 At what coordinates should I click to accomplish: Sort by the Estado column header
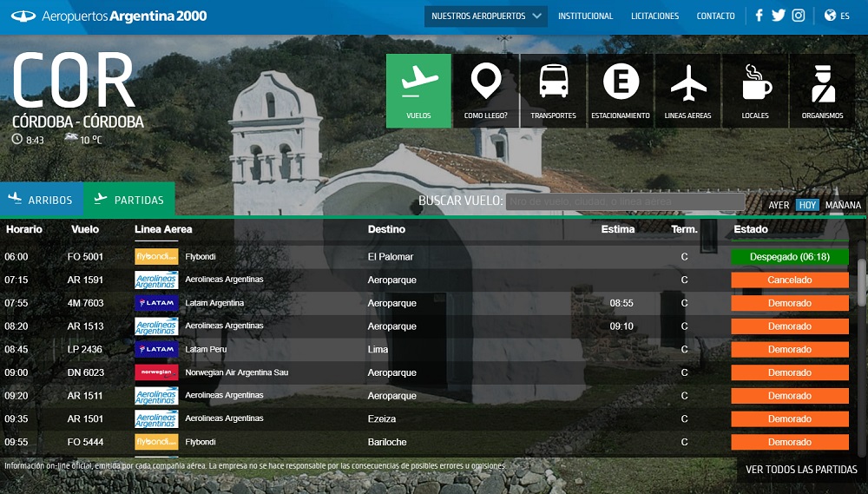[x=751, y=229]
